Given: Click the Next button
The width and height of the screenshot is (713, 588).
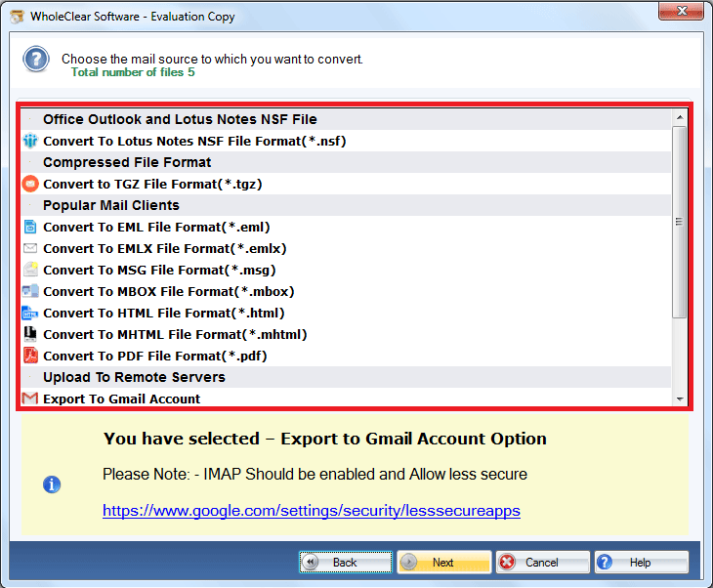Looking at the screenshot, I should click(x=444, y=562).
